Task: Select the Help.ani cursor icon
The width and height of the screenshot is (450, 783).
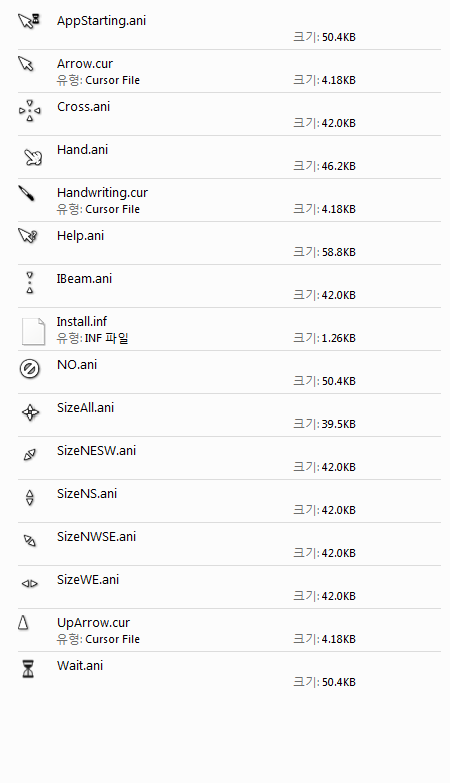Action: tap(28, 235)
